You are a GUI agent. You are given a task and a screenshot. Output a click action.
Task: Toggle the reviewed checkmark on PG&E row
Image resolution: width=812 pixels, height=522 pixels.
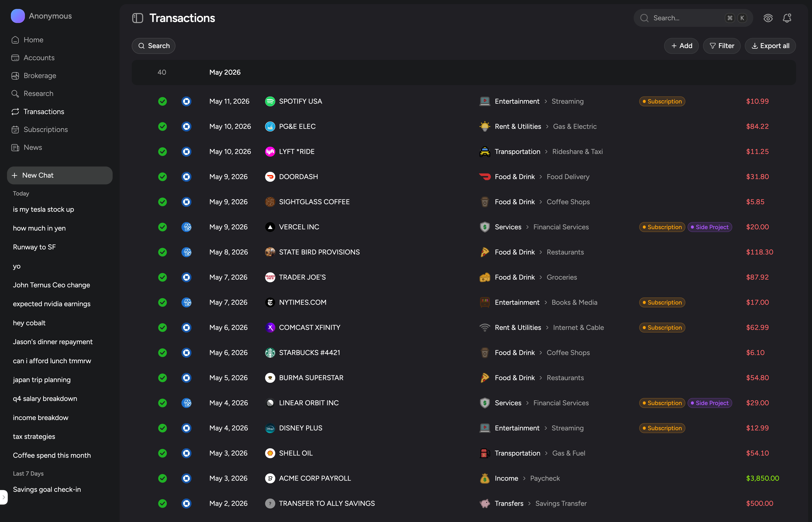coord(162,126)
